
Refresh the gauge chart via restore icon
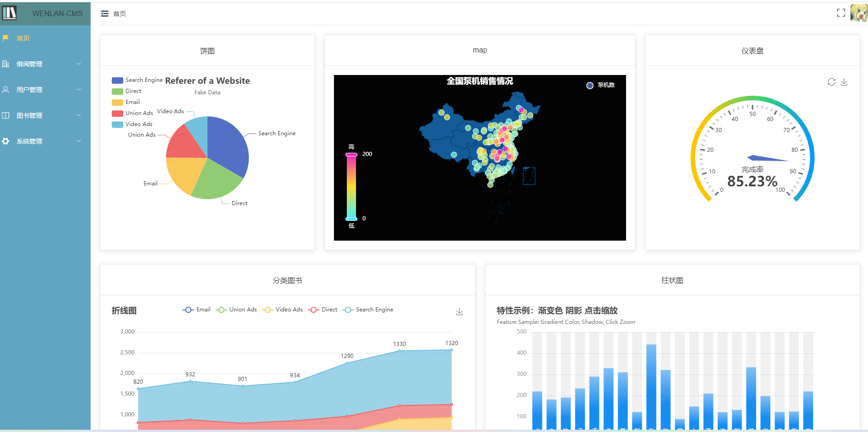click(x=831, y=82)
